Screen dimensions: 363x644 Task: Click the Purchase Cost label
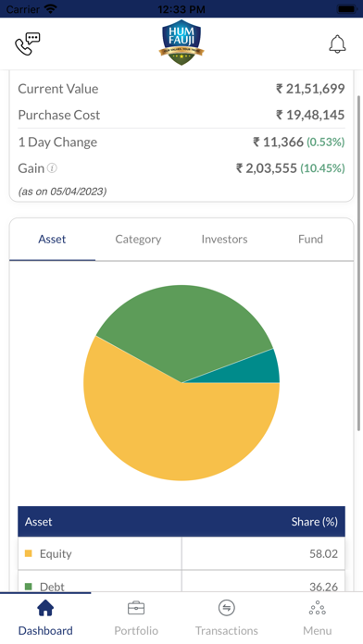[x=58, y=115]
